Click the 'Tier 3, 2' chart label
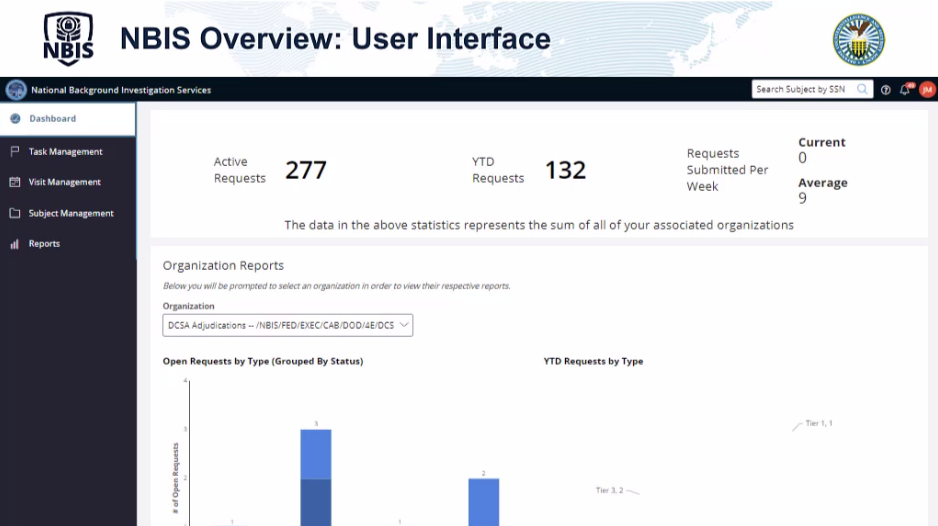Screen dimensions: 938x526 [x=610, y=490]
